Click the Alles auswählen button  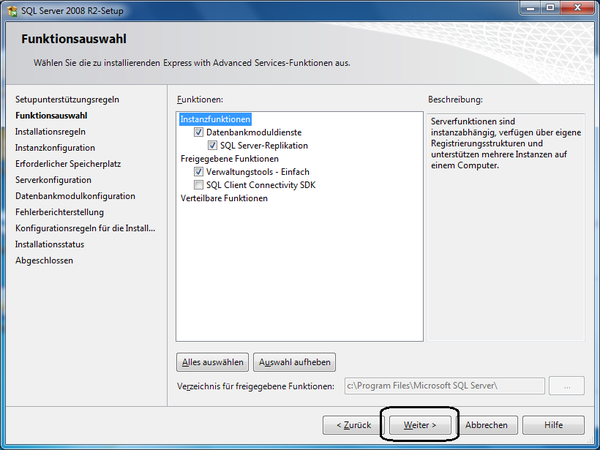[212, 362]
